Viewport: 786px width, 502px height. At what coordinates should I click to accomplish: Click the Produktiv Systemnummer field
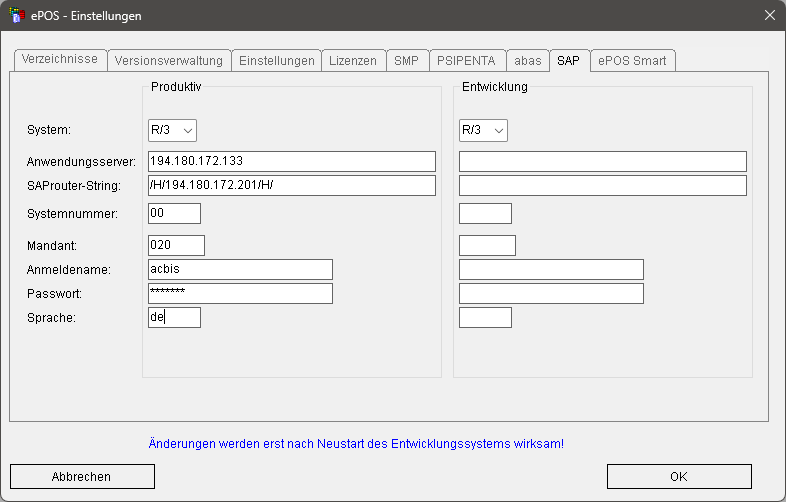coord(174,214)
